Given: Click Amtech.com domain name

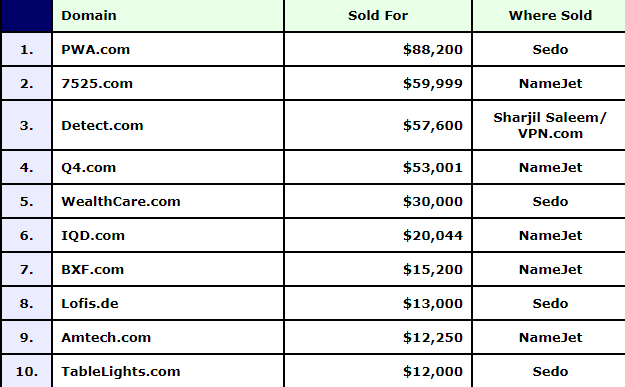Looking at the screenshot, I should [106, 338].
